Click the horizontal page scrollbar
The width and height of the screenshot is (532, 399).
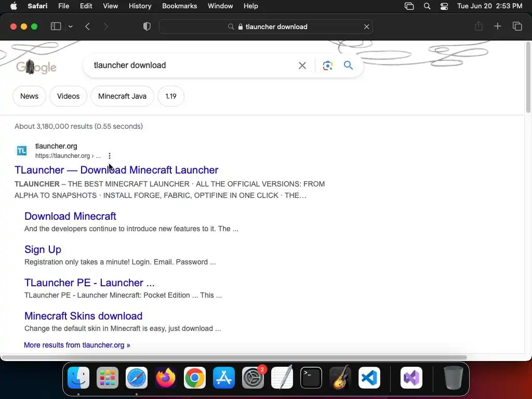coord(234,357)
